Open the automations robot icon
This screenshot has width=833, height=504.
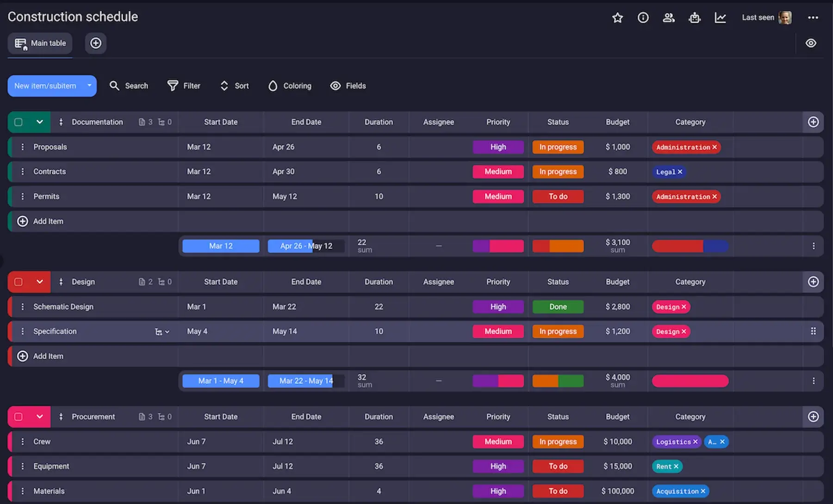point(695,18)
